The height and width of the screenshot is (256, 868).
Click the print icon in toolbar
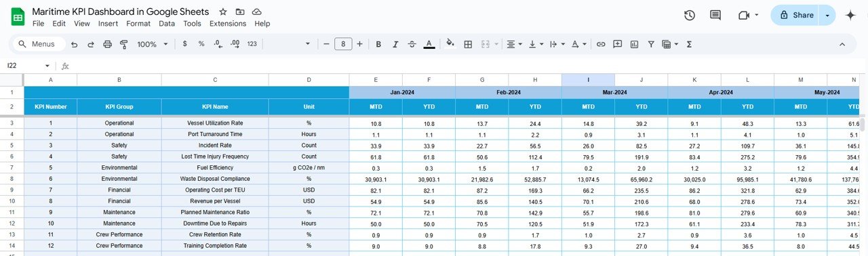pos(107,44)
